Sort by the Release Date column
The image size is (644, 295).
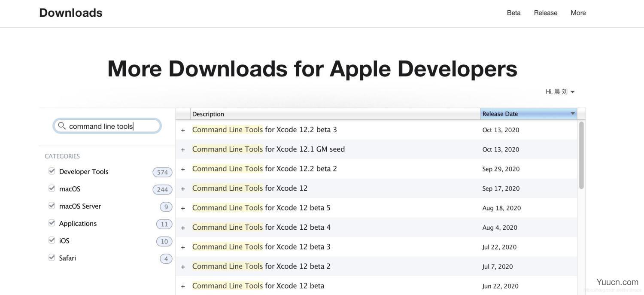(x=529, y=114)
